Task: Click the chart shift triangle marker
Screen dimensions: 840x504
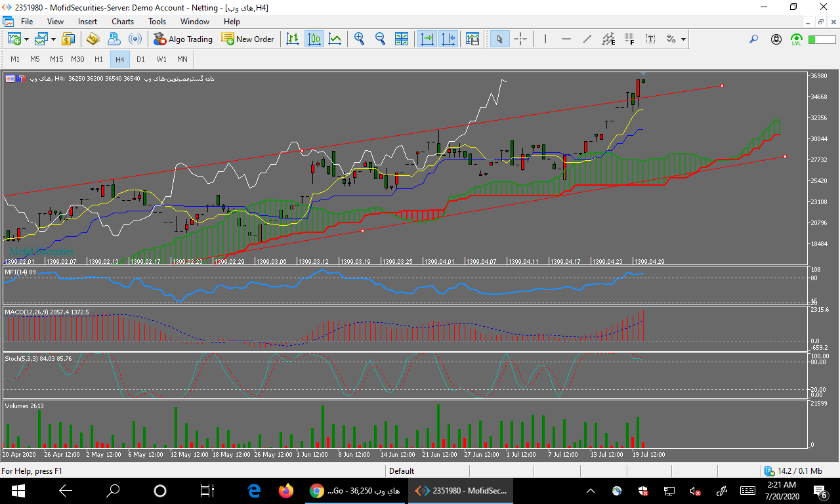Action: 643,74
